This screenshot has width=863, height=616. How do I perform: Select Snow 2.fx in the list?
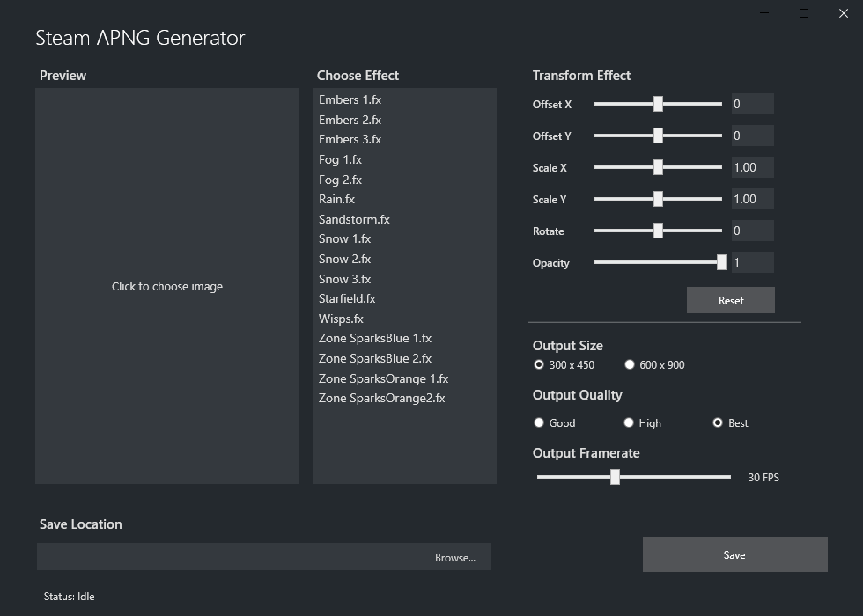(404, 259)
